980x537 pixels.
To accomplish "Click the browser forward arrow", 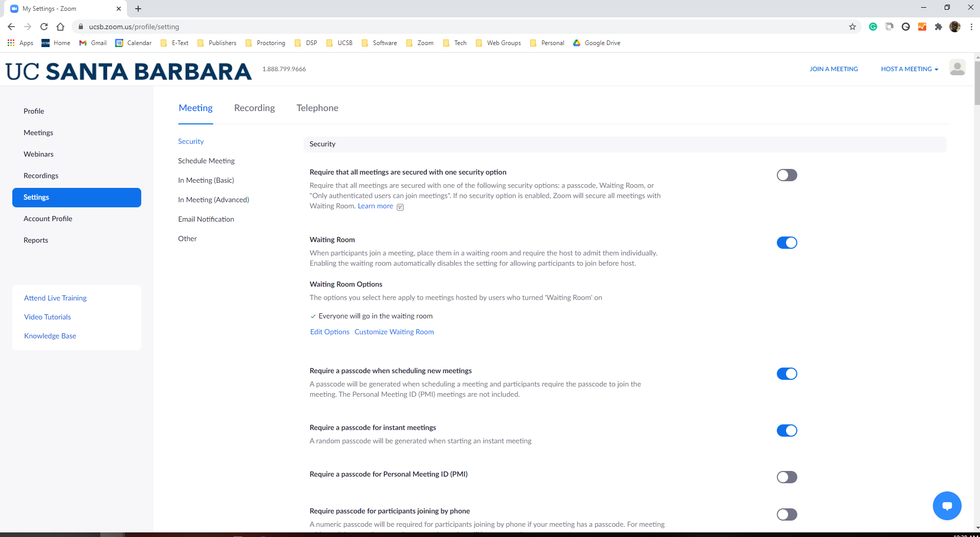I will pos(28,27).
